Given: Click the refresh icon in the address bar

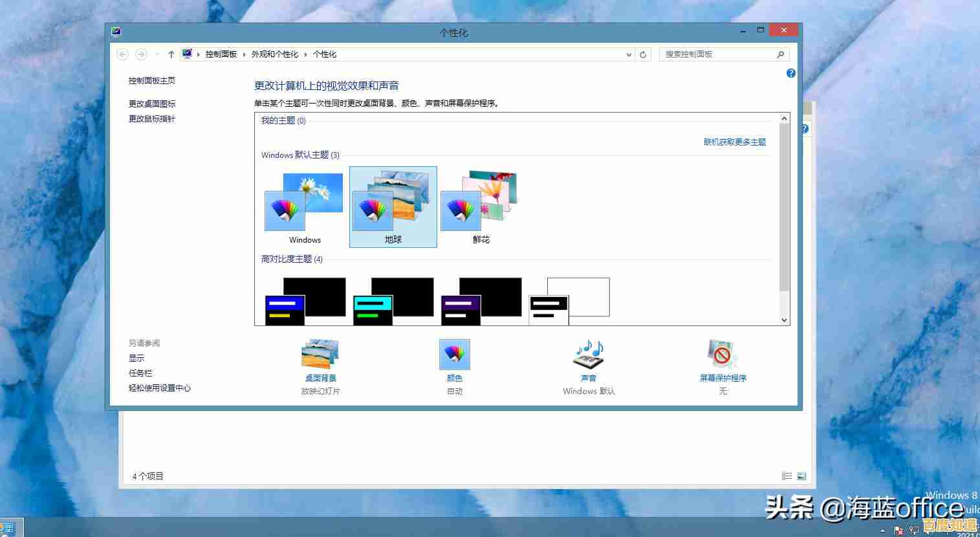Looking at the screenshot, I should (x=642, y=54).
